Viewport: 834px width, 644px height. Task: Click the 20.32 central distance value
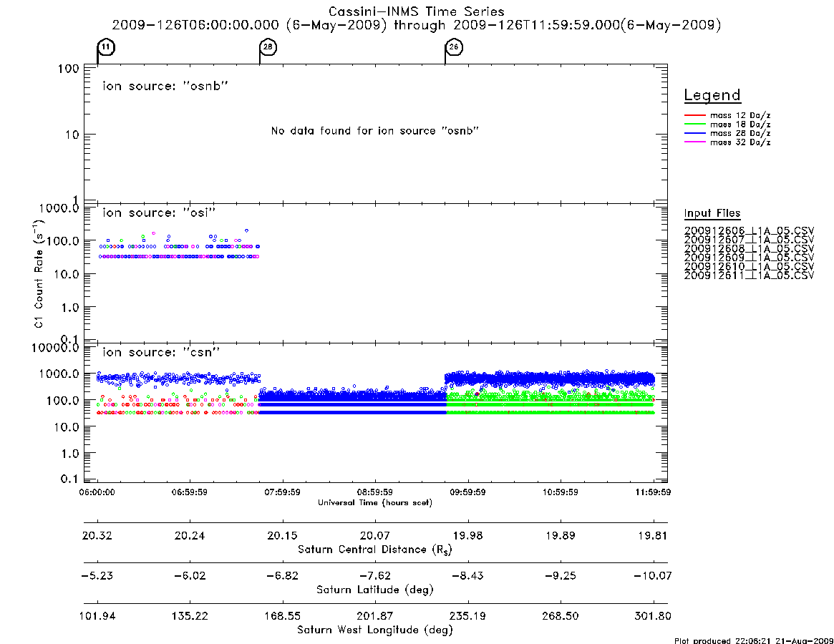[97, 535]
